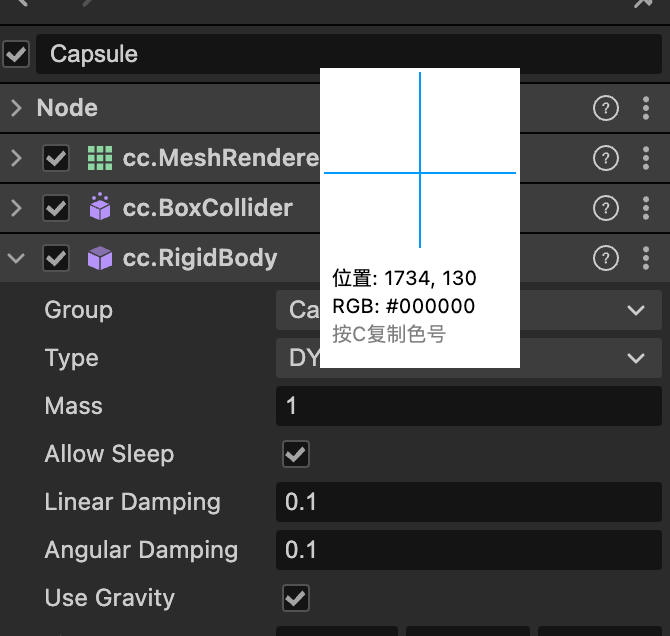Open the cc.BoxCollider more-options menu
The width and height of the screenshot is (670, 636).
click(646, 208)
